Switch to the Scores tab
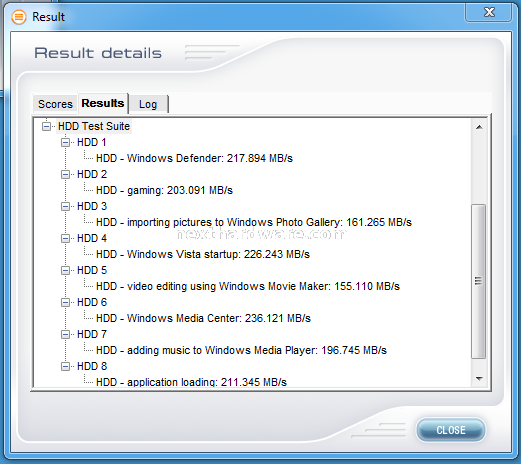This screenshot has width=521, height=464. (x=55, y=104)
